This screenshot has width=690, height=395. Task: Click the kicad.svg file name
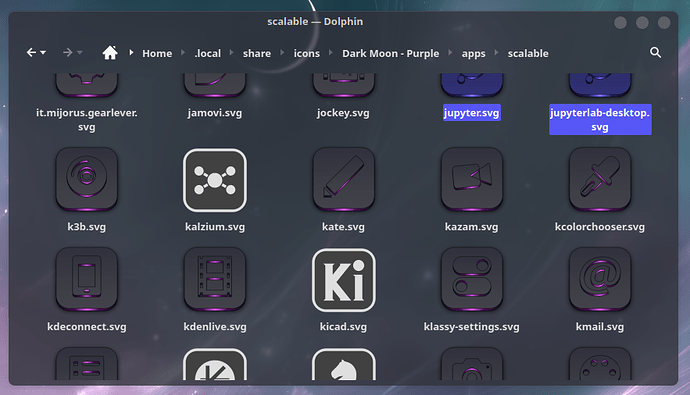(343, 326)
